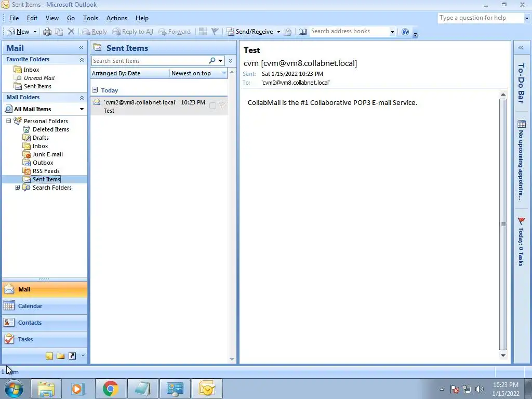Screen dimensions: 532x399
Task: Click the Notes icon in navigation pane bottom
Action: 49,356
